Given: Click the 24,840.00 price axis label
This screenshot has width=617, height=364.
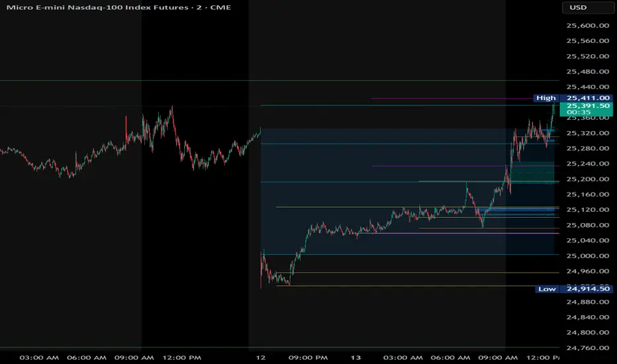Looking at the screenshot, I should click(x=587, y=317).
